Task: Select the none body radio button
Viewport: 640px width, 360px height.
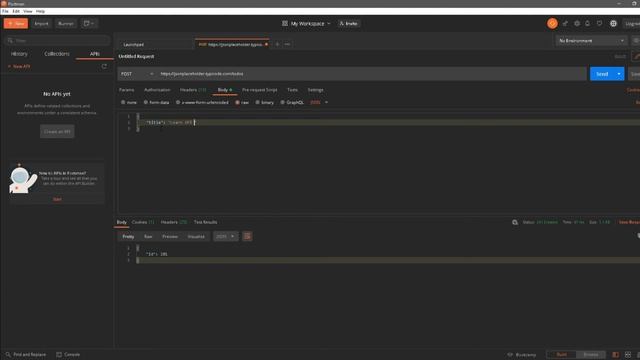Action: tap(123, 102)
